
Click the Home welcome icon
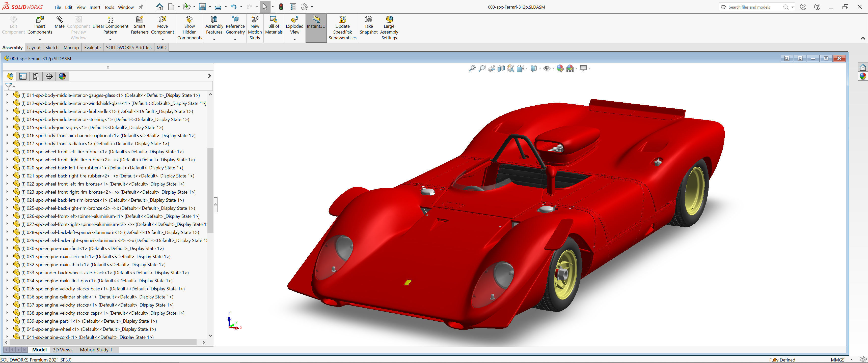159,7
